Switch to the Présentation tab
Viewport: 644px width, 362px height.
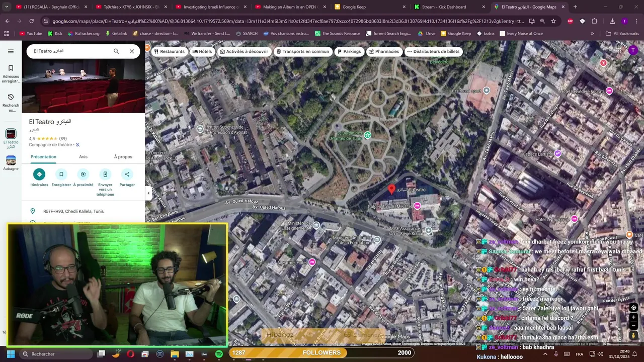43,157
